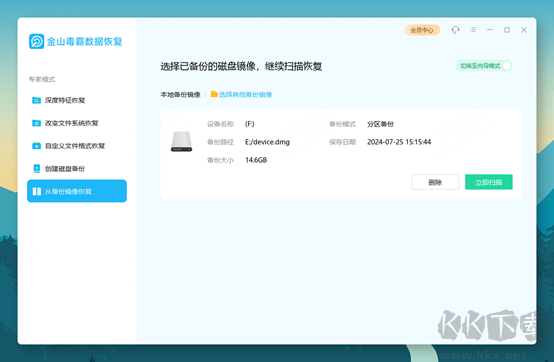Image resolution: width=554 pixels, height=362 pixels.
Task: Start scan with 立即扫描 button
Action: 489,182
